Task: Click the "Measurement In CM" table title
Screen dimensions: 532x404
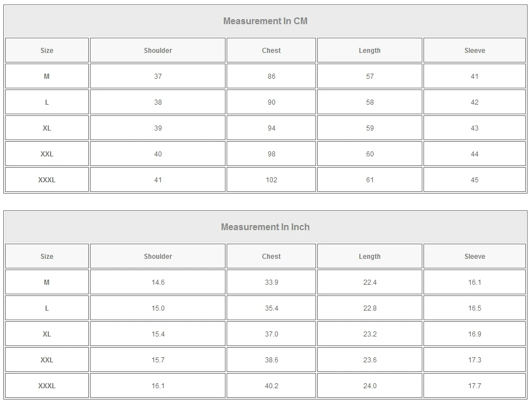Action: [265, 21]
